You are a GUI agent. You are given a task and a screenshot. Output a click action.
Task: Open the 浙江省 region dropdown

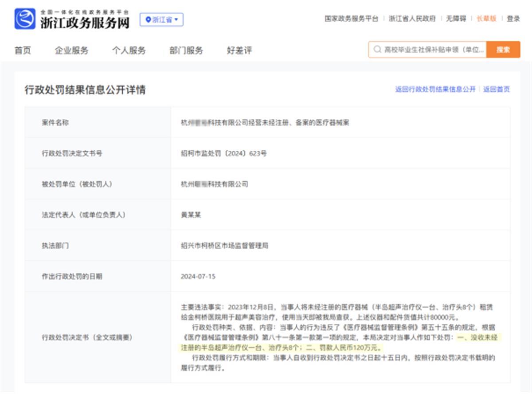tap(162, 20)
